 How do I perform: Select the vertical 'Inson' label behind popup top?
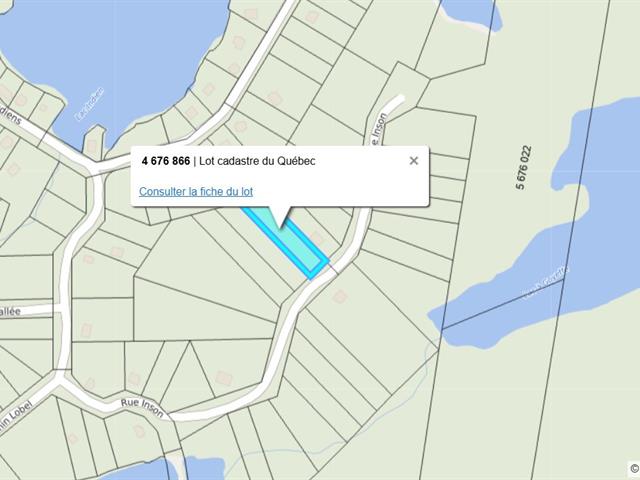379,129
